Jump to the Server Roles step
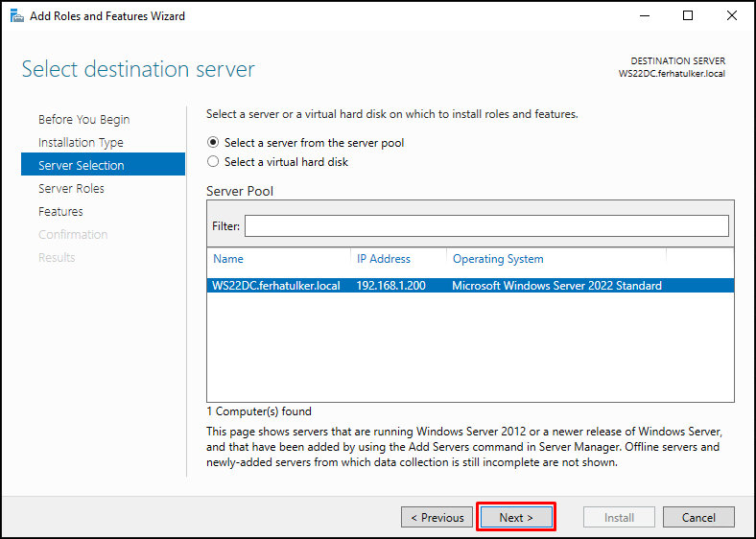 coord(71,189)
